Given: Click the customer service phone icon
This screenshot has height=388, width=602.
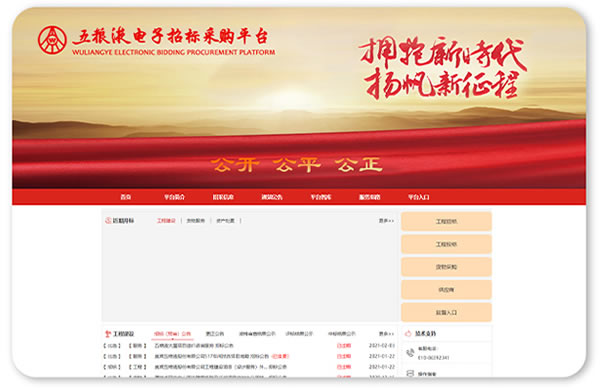Looking at the screenshot, I should 410,352.
